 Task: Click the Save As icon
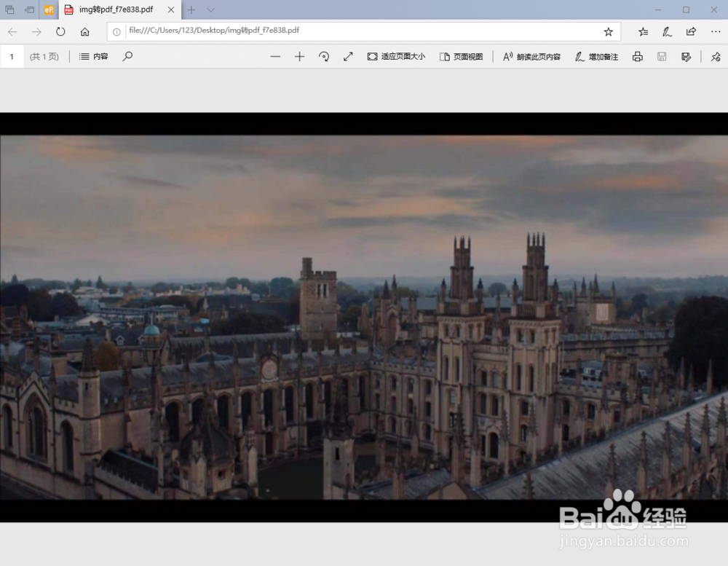[x=686, y=57]
